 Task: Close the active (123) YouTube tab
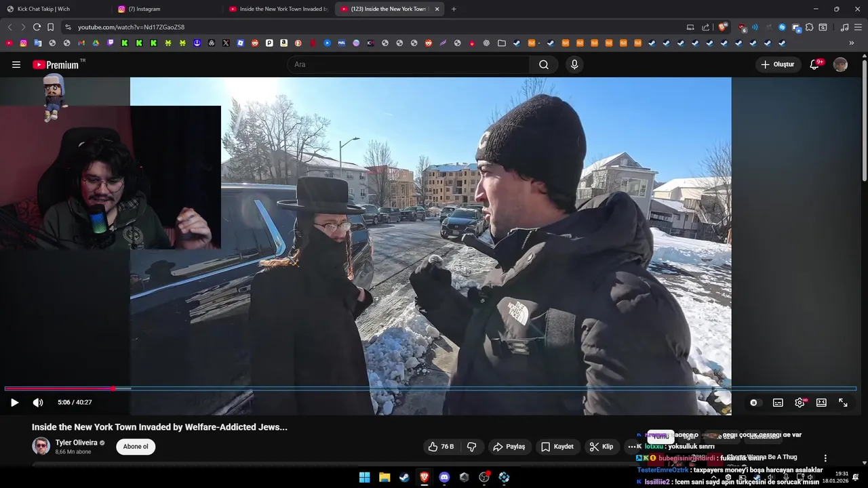pos(437,9)
